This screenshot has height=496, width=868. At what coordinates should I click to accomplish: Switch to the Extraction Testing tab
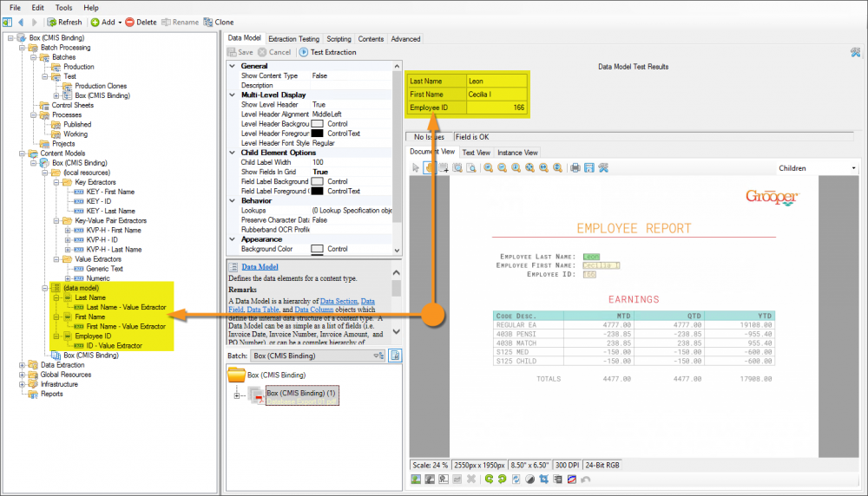293,39
